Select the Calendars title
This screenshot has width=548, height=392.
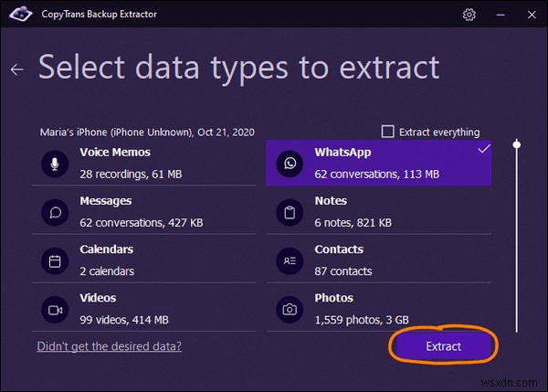tap(107, 249)
